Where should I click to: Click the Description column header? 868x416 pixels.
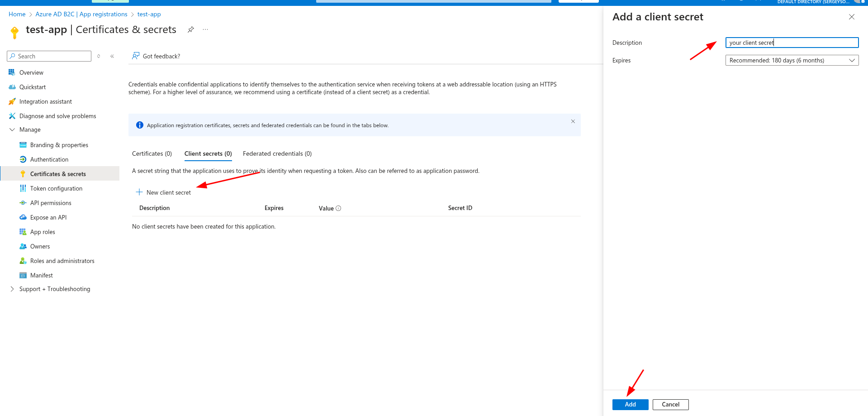click(x=155, y=208)
